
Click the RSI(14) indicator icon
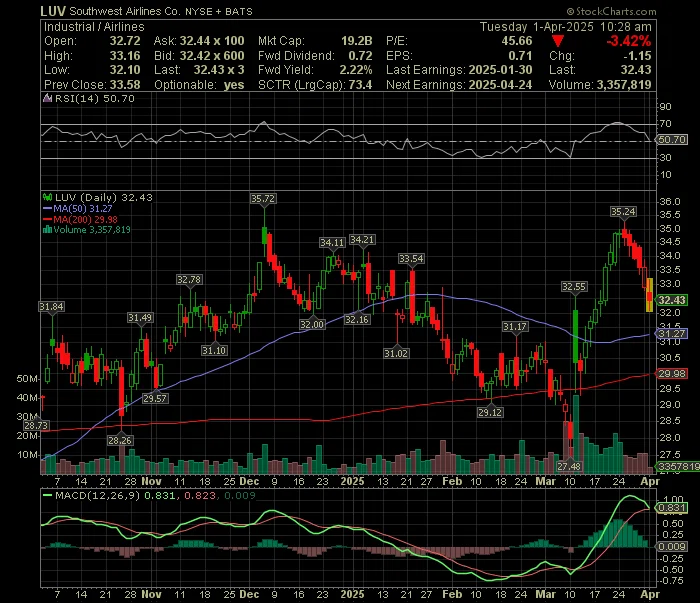47,98
